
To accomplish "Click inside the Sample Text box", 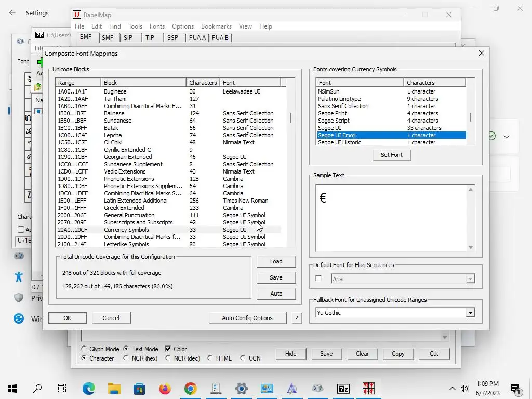I will click(x=391, y=218).
